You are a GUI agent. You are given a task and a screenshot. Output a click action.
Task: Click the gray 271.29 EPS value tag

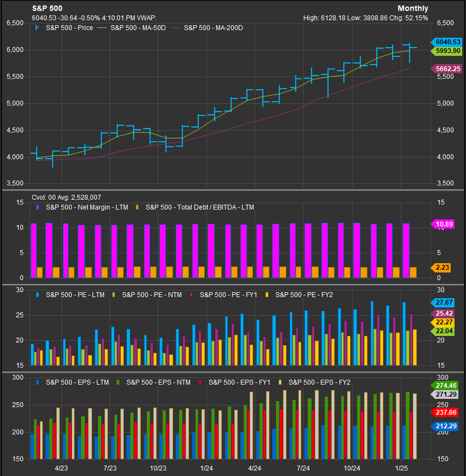[445, 394]
